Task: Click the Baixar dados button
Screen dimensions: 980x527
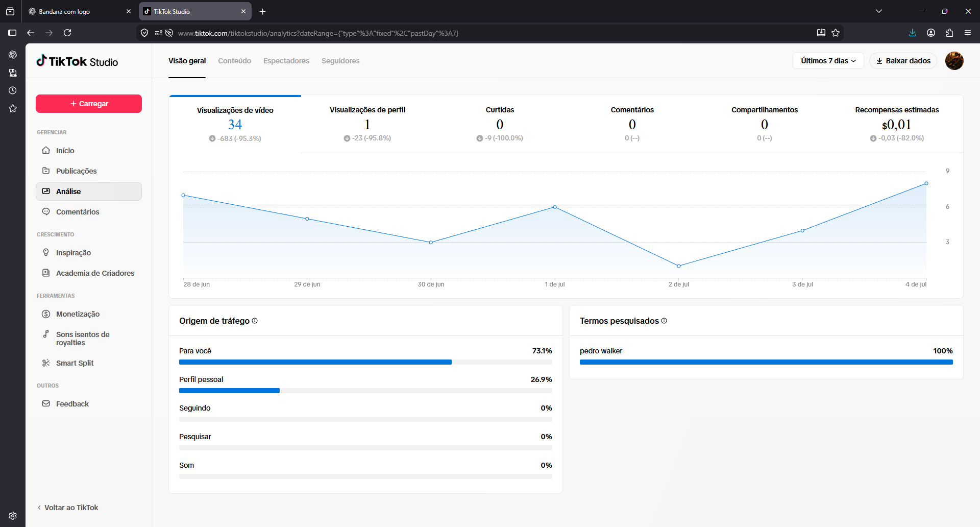Action: [x=903, y=61]
